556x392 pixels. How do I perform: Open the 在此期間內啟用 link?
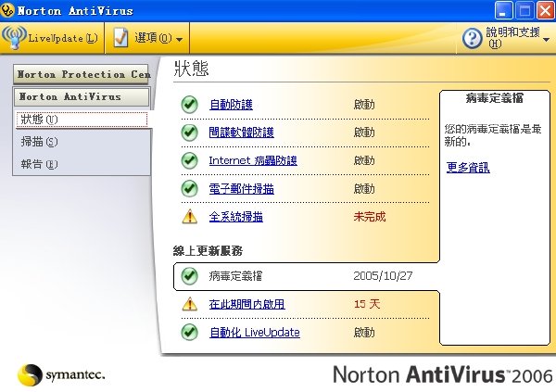246,304
